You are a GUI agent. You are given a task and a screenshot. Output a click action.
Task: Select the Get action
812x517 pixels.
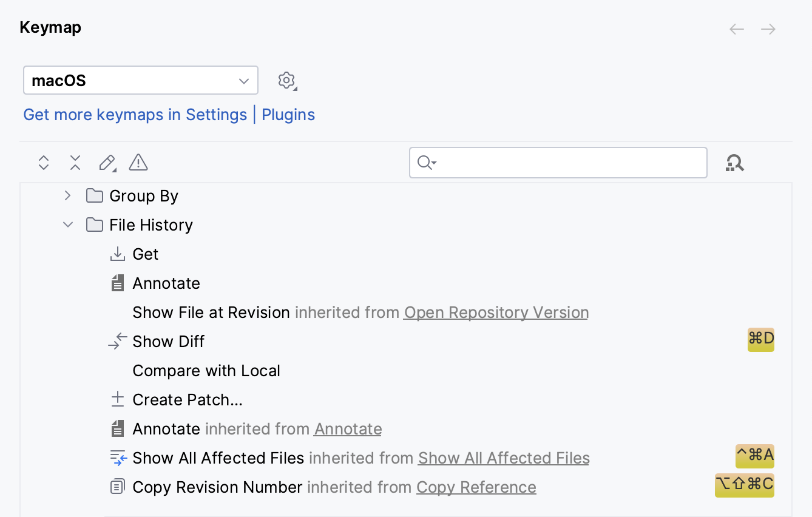click(x=405, y=254)
